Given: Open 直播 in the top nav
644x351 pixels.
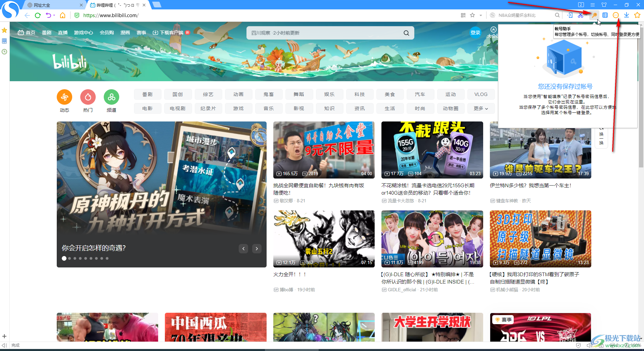Looking at the screenshot, I should pos(63,33).
